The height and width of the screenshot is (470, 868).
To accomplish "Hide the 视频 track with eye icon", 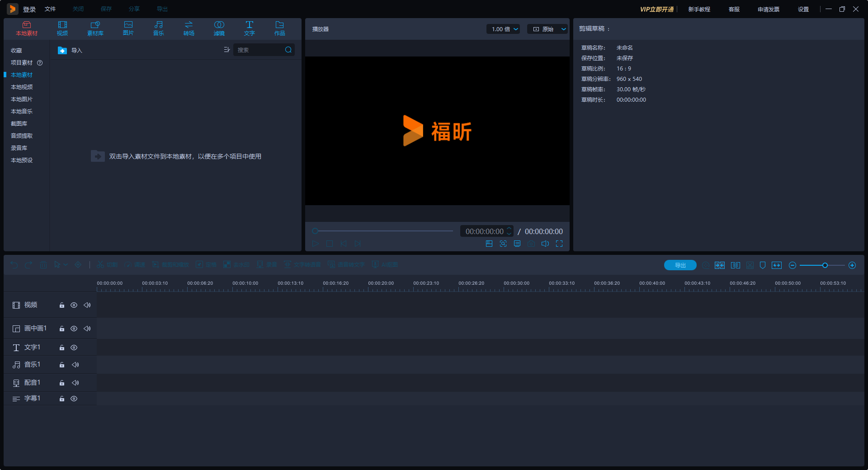I will tap(74, 305).
